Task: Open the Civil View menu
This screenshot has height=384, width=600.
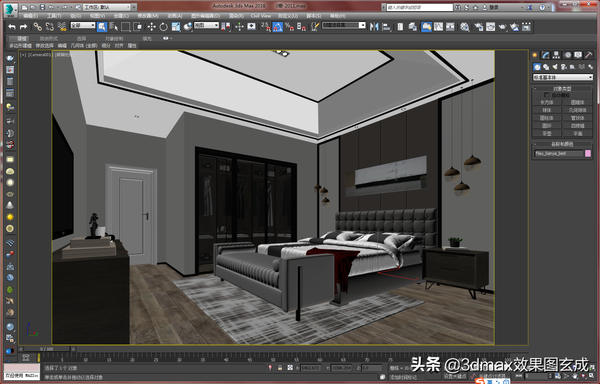Action: pos(261,16)
